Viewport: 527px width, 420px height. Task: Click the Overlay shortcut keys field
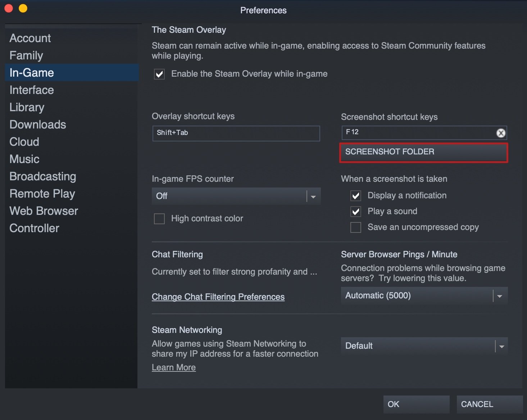tap(236, 133)
